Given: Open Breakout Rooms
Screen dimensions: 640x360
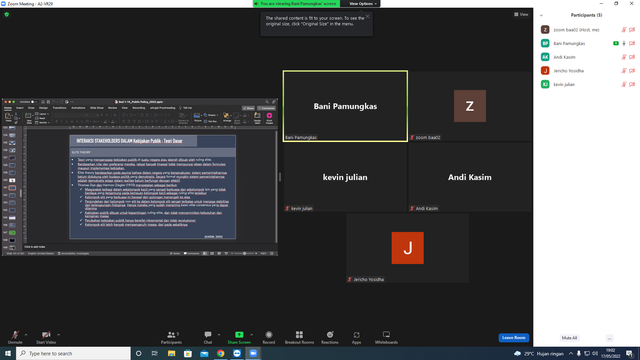Looking at the screenshot, I should [x=299, y=337].
